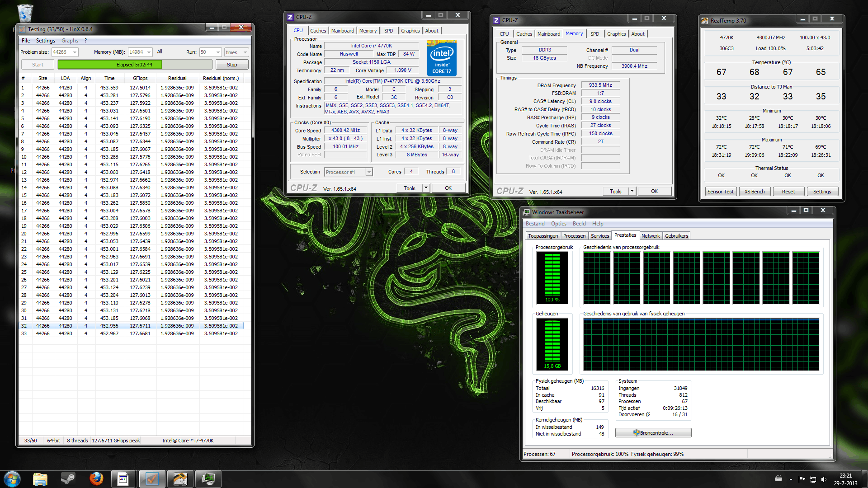Select LinX result row 32
This screenshot has height=488, width=868.
pyautogui.click(x=131, y=326)
